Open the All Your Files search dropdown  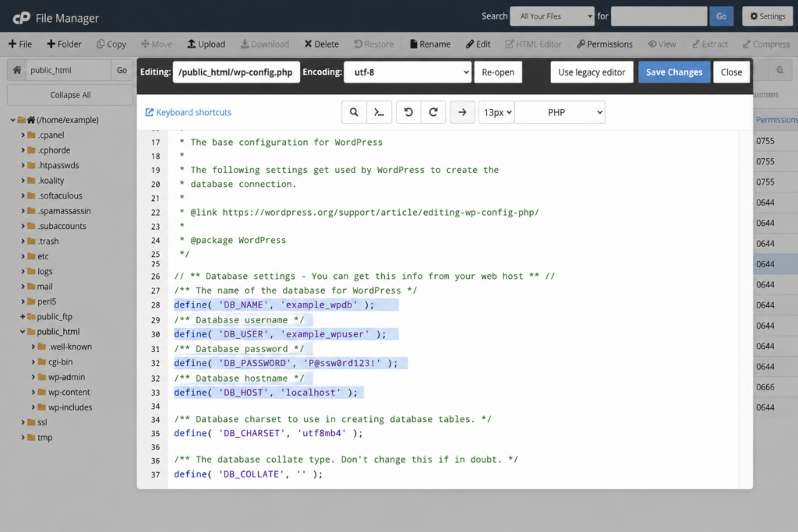(553, 16)
